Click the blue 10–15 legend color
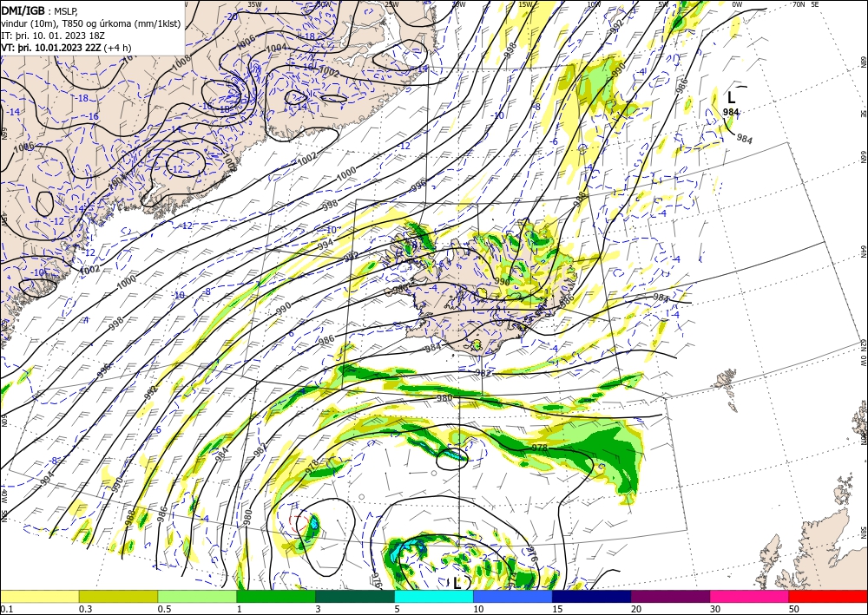 pyautogui.click(x=513, y=596)
